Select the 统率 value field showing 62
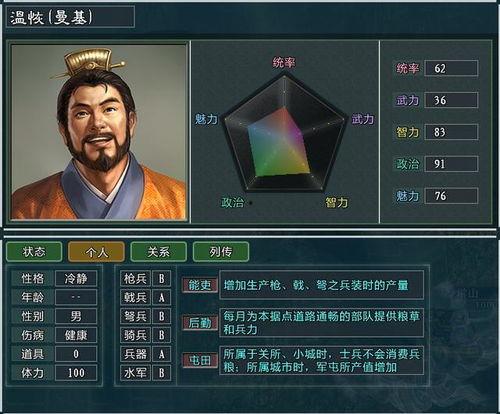Viewport: 500px width, 414px height. pos(451,68)
